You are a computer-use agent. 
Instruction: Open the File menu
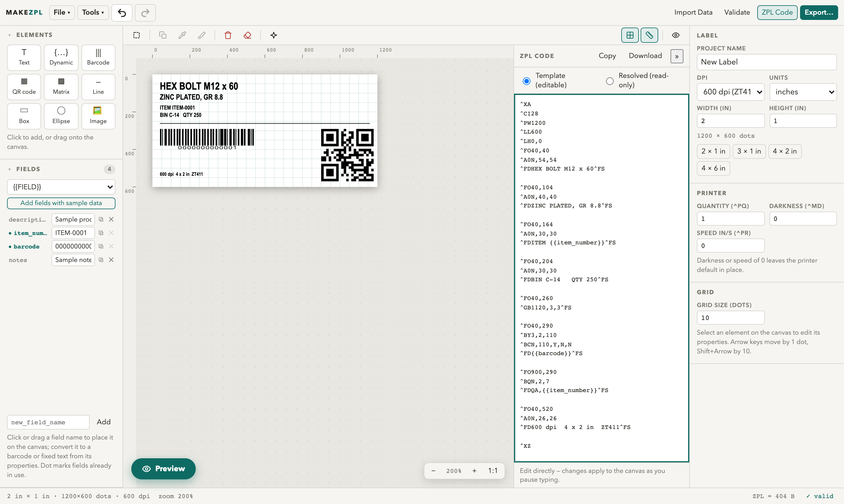62,13
